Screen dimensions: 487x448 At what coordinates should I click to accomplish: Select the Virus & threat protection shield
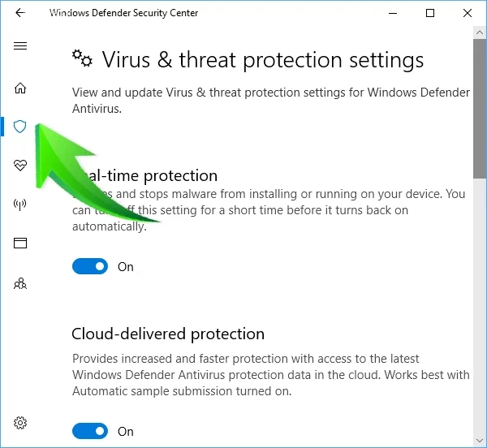click(x=20, y=127)
